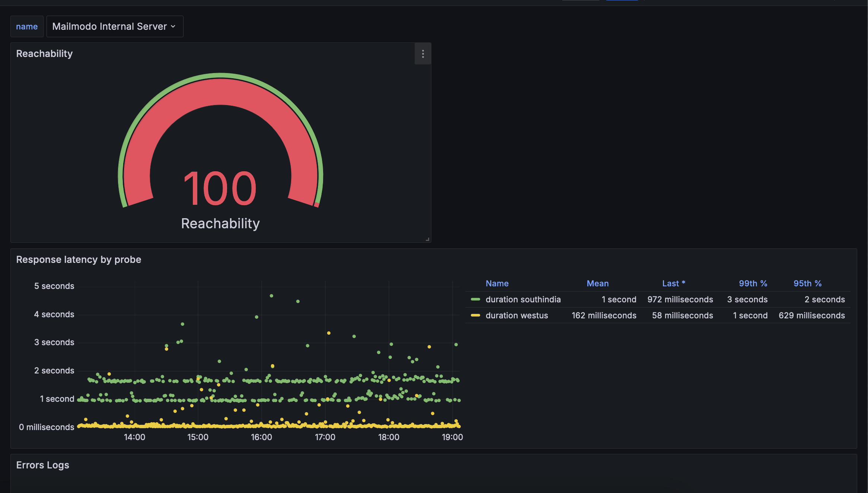Toggle the duration westus series label
The width and height of the screenshot is (868, 493).
[517, 315]
